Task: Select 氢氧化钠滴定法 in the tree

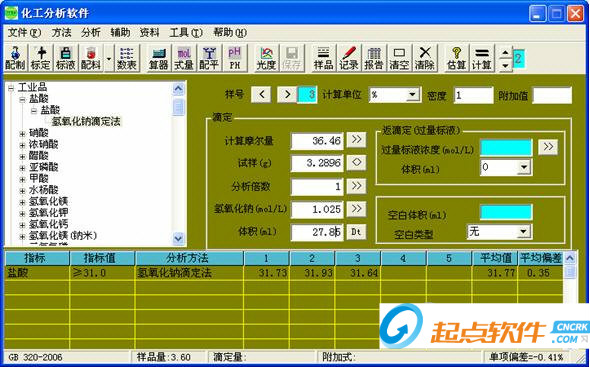Action: tap(86, 122)
